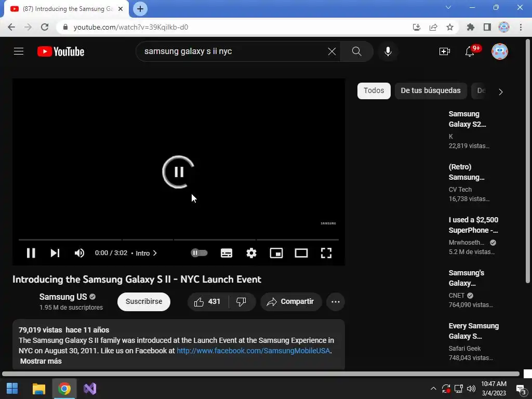Clear the search box with X icon
This screenshot has width=532, height=399.
coord(332,51)
